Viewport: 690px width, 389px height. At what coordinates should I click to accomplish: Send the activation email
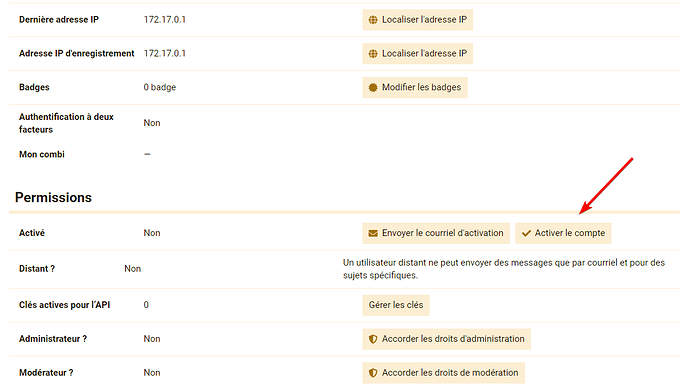436,233
